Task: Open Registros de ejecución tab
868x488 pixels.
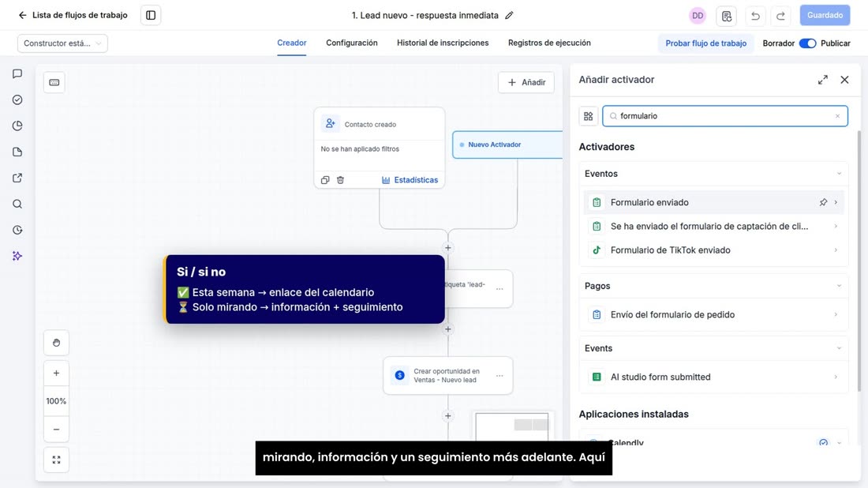Action: [x=549, y=43]
